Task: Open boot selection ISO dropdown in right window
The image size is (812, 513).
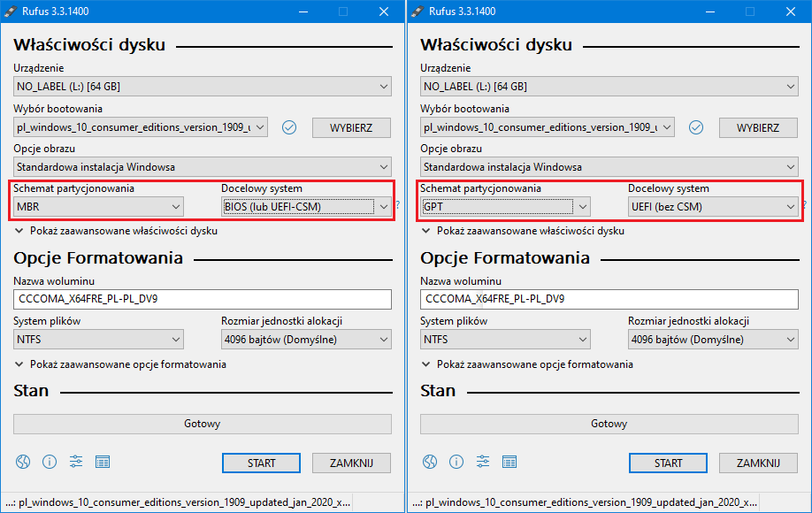Action: (x=548, y=127)
